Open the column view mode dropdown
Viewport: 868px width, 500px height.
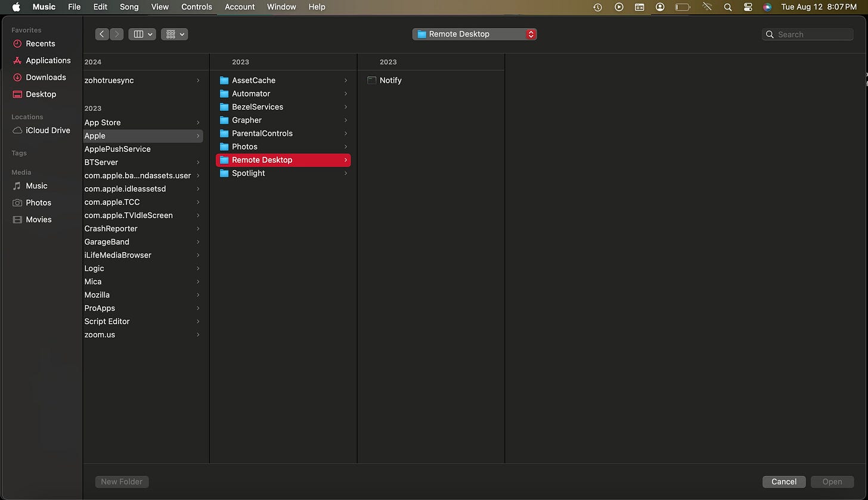click(142, 34)
